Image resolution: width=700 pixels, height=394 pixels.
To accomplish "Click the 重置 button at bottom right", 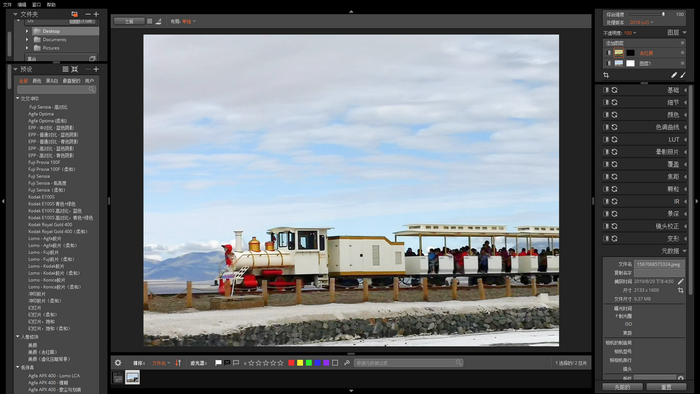I will (x=666, y=387).
